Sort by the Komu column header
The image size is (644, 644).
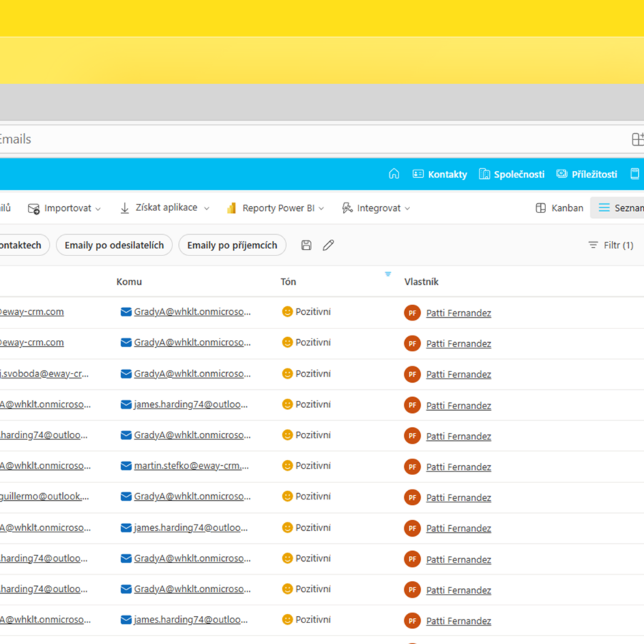(x=130, y=282)
